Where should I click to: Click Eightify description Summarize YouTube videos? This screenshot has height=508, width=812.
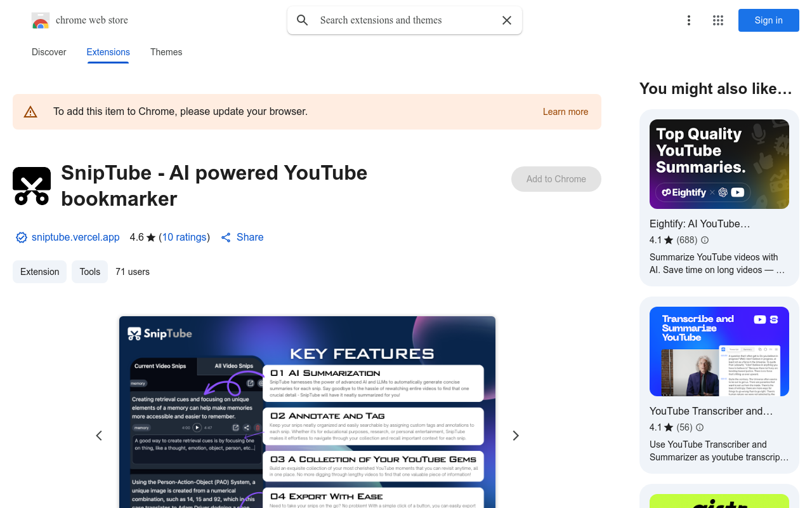pos(717,264)
